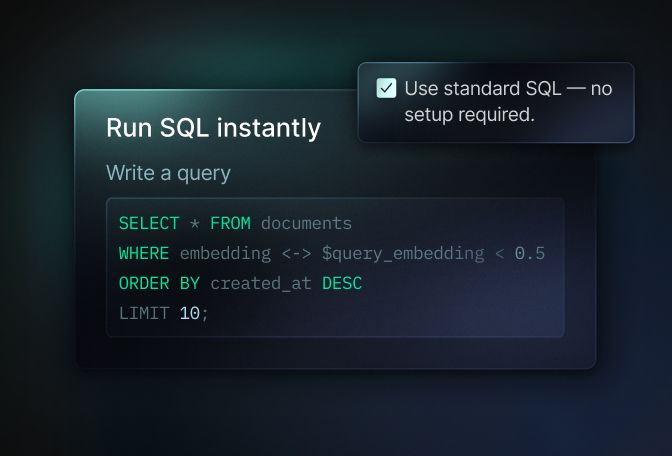Click the number 10 in the LIMIT line
The image size is (672, 456).
189,313
